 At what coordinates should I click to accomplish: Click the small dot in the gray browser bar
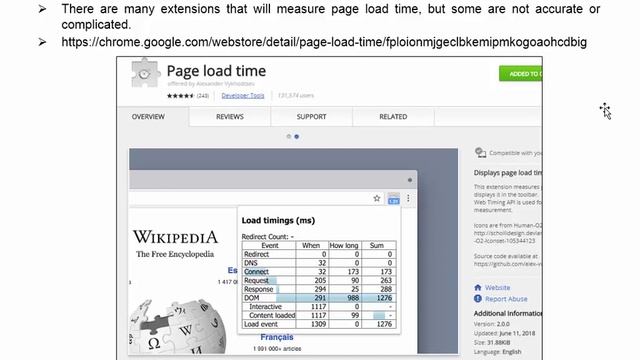click(410, 180)
